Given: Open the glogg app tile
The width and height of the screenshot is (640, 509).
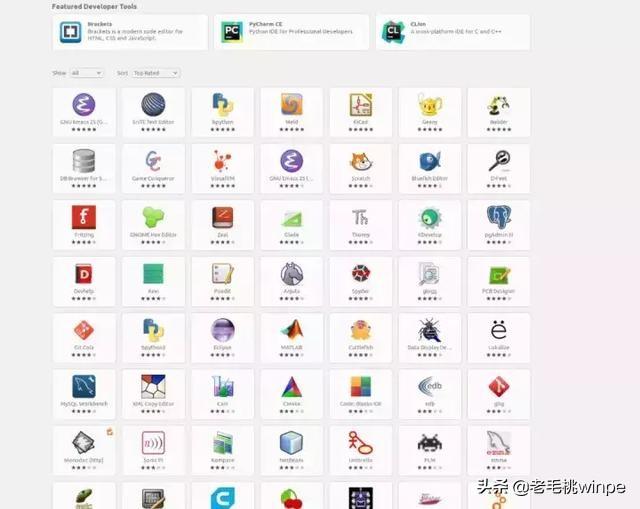Looking at the screenshot, I should (x=430, y=281).
